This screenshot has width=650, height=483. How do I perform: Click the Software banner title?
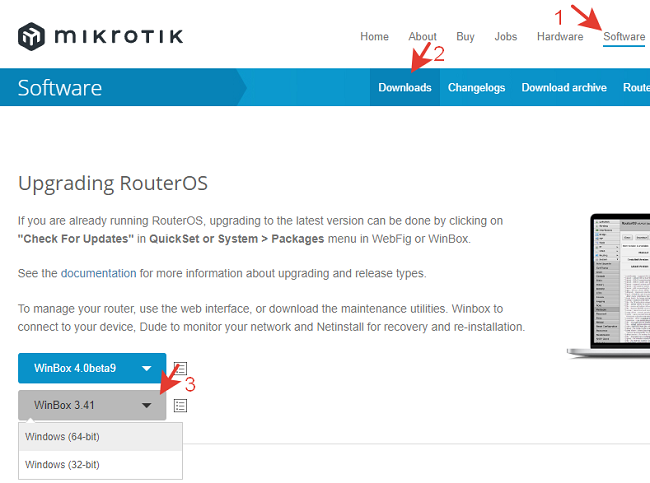pyautogui.click(x=60, y=88)
